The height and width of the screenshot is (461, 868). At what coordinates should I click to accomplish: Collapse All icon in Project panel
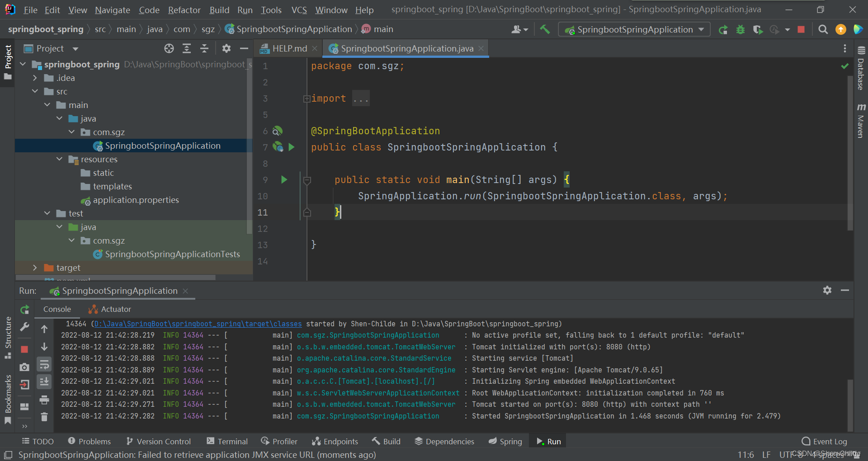[204, 48]
